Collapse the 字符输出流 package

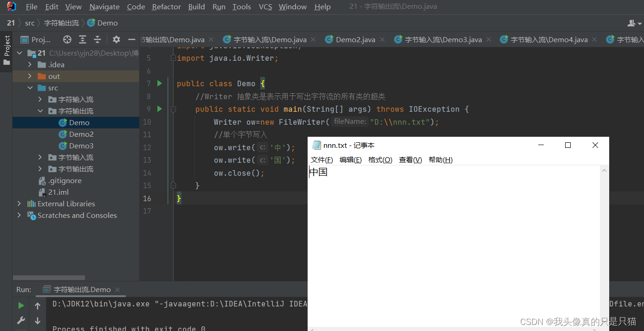(40, 111)
